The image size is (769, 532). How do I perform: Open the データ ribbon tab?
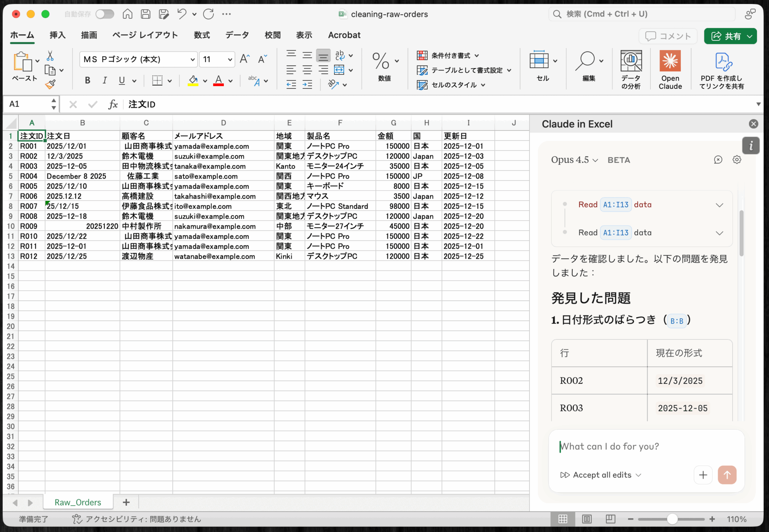coord(237,35)
